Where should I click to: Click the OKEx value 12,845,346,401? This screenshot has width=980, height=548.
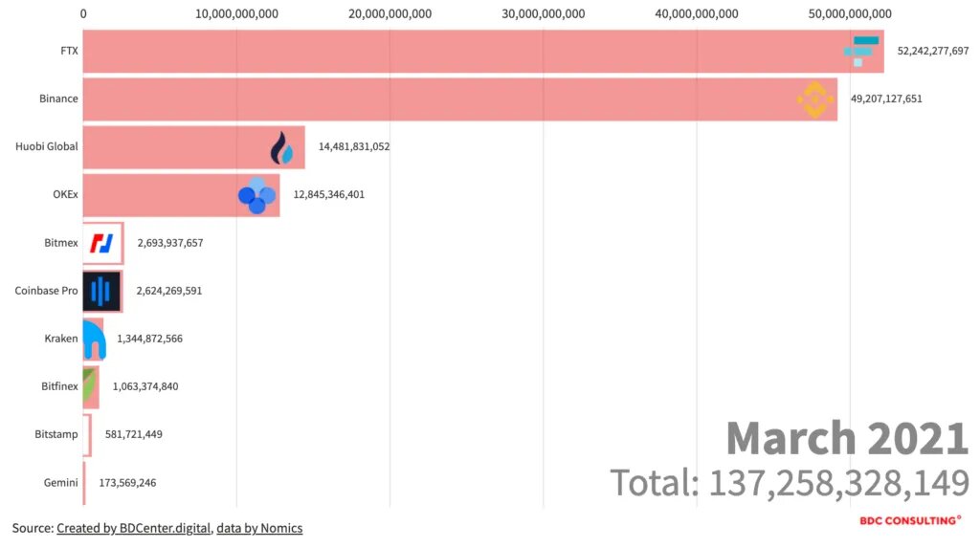pyautogui.click(x=329, y=195)
